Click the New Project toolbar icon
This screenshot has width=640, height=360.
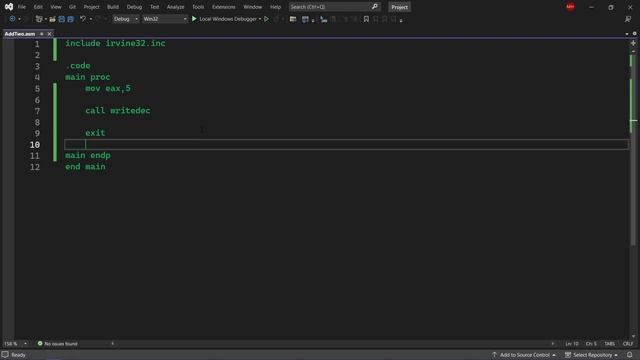[39, 19]
